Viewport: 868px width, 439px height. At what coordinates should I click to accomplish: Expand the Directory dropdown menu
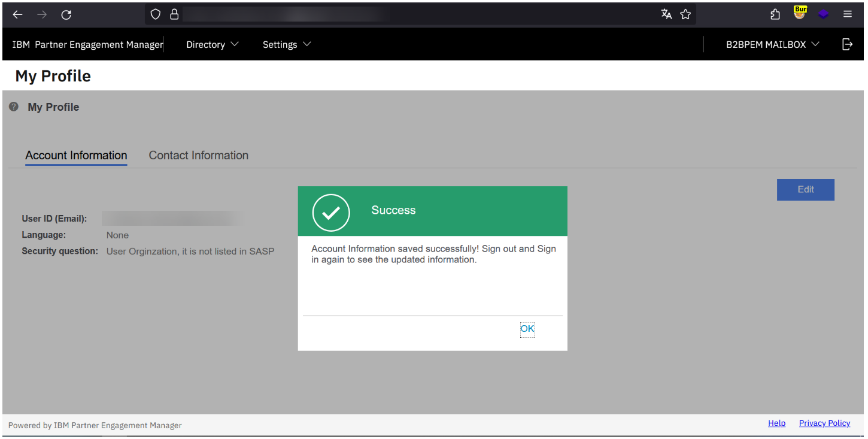click(x=212, y=45)
